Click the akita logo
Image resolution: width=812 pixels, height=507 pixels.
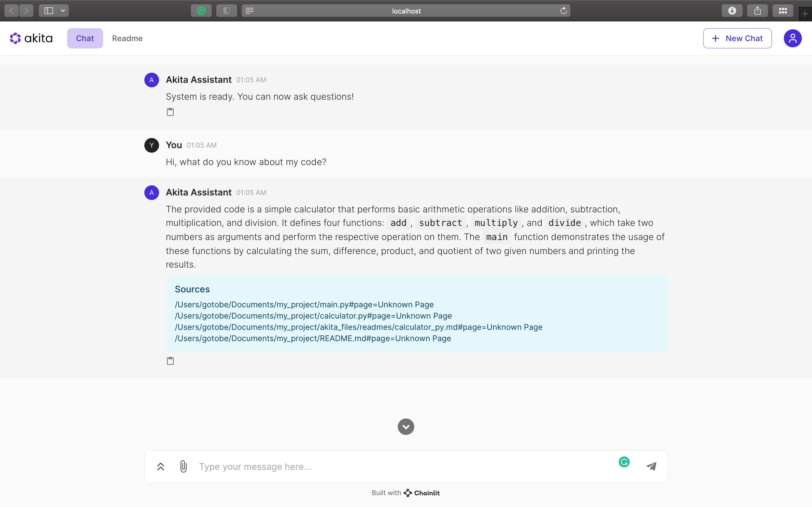click(32, 38)
